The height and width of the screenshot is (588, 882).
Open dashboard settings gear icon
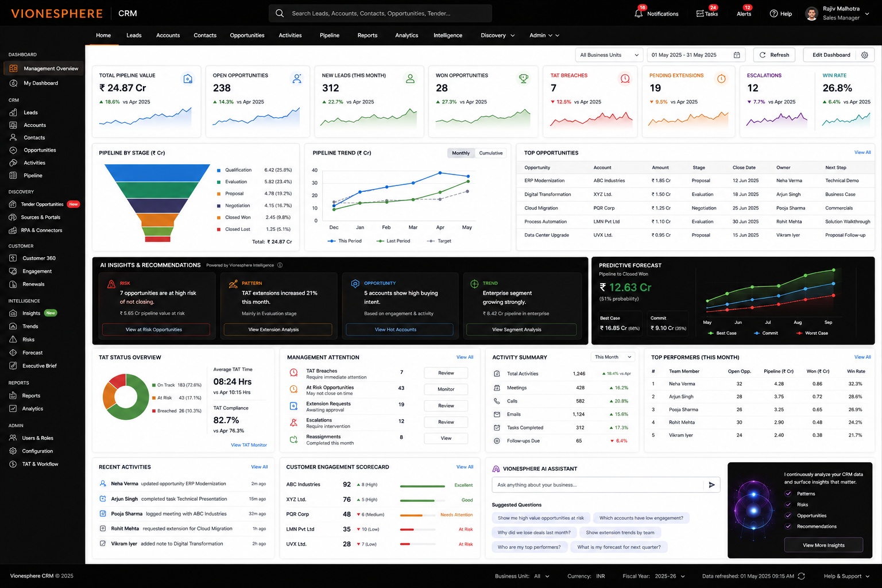(865, 55)
